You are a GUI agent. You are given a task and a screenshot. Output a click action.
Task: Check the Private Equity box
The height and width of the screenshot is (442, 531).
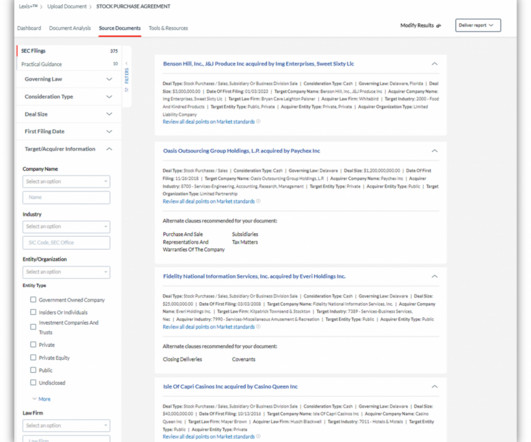coord(33,358)
